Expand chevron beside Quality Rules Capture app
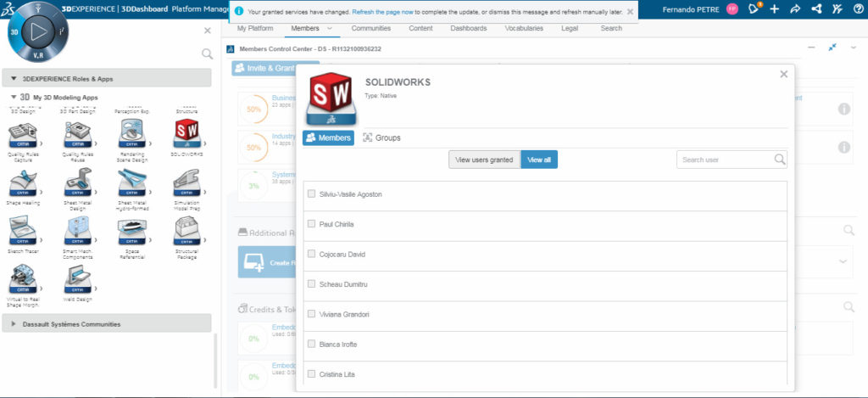 [42, 144]
